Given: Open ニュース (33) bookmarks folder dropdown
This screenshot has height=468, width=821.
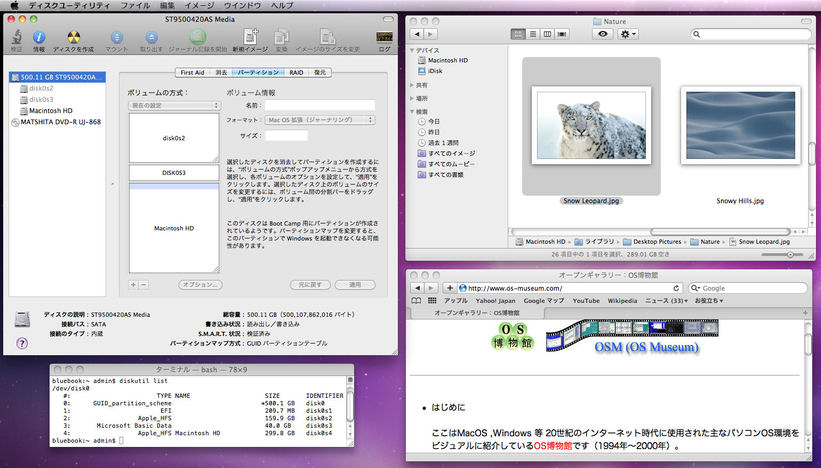Looking at the screenshot, I should pos(667,300).
